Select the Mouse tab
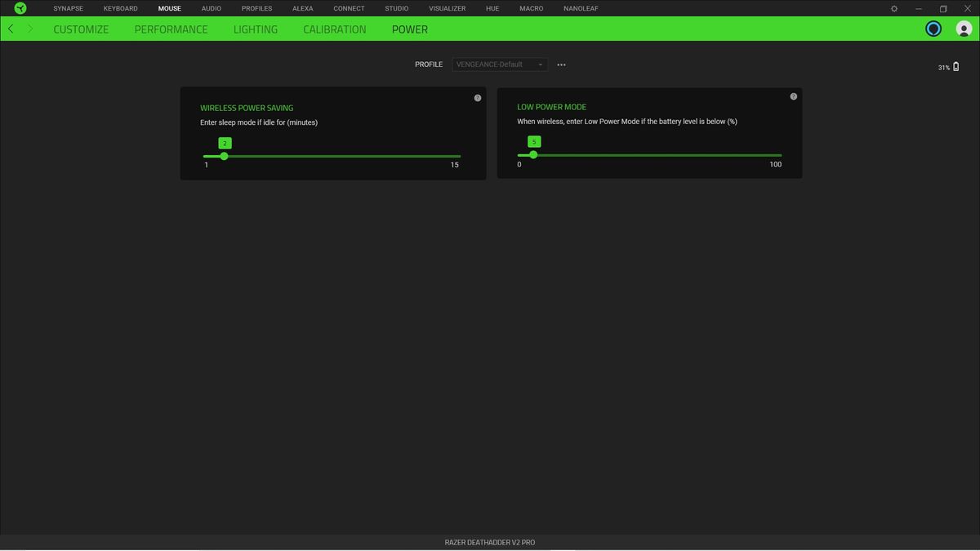The image size is (980, 551). pyautogui.click(x=170, y=8)
